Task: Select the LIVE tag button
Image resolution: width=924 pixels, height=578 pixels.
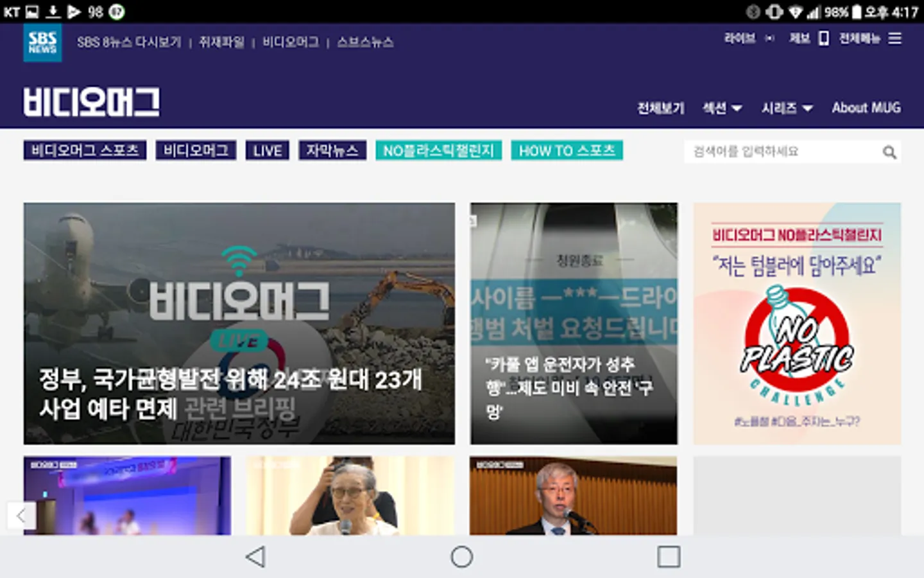Action: pyautogui.click(x=267, y=150)
